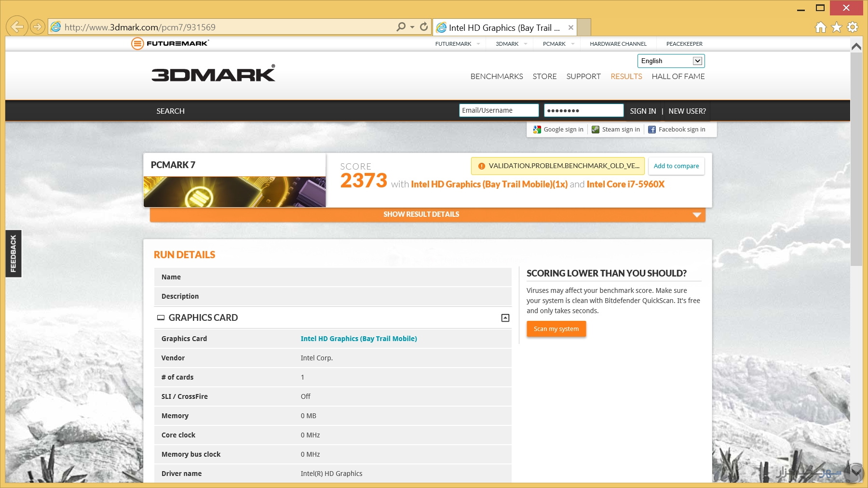
Task: Click the Driver name value
Action: (x=331, y=474)
